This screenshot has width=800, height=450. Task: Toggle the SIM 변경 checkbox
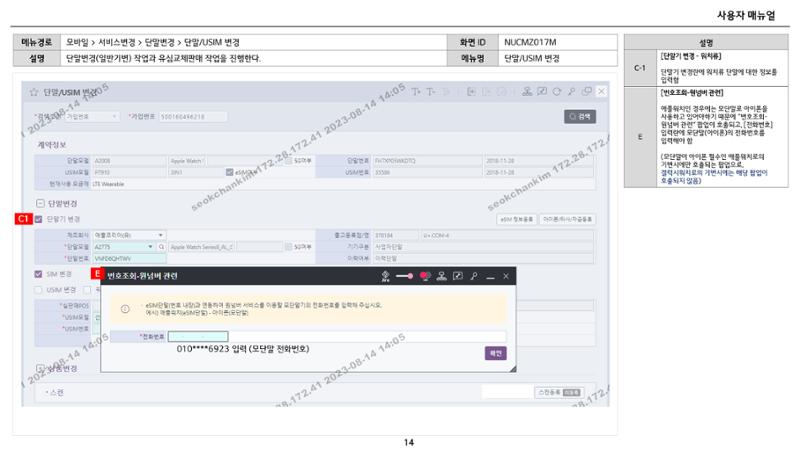[x=38, y=274]
